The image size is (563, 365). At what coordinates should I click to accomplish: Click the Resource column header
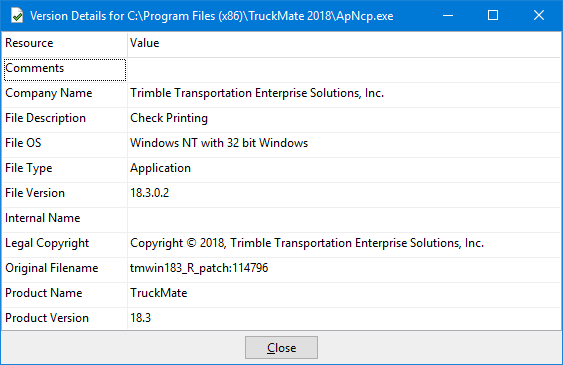click(65, 43)
